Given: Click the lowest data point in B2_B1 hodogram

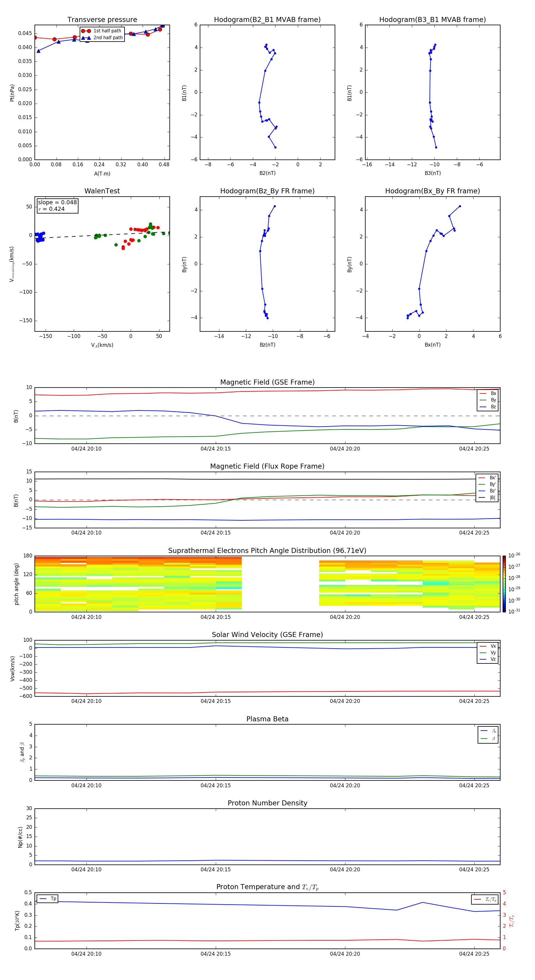Looking at the screenshot, I should point(275,147).
